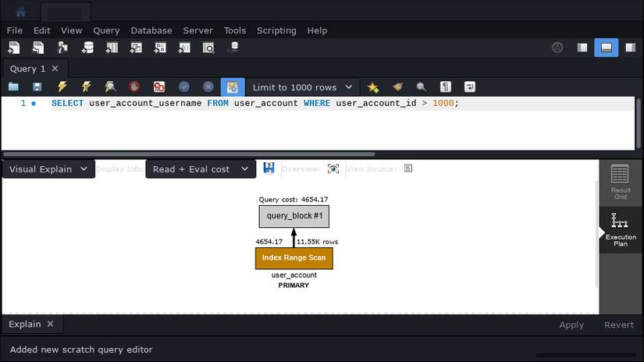This screenshot has height=362, width=644.
Task: Create a new stored procedure icon
Action: (160, 48)
